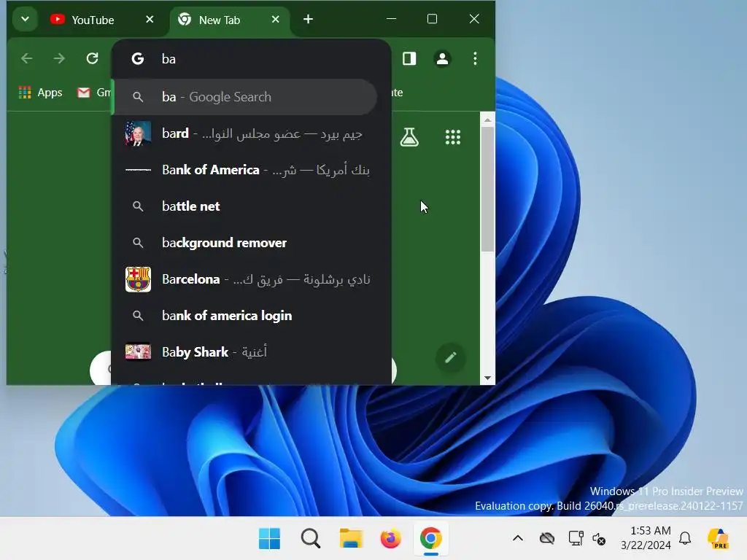
Task: Click the Copilot PRE taskbar icon
Action: click(x=718, y=539)
